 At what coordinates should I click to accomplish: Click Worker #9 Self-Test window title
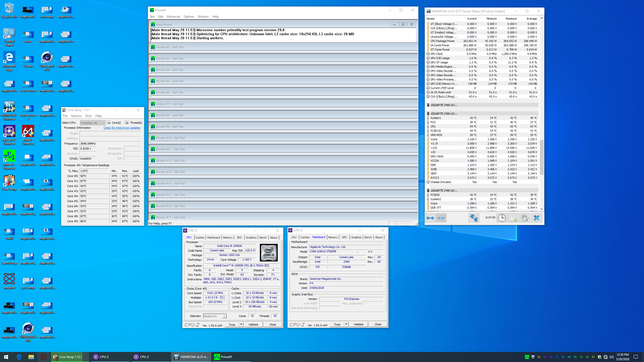tap(170, 127)
